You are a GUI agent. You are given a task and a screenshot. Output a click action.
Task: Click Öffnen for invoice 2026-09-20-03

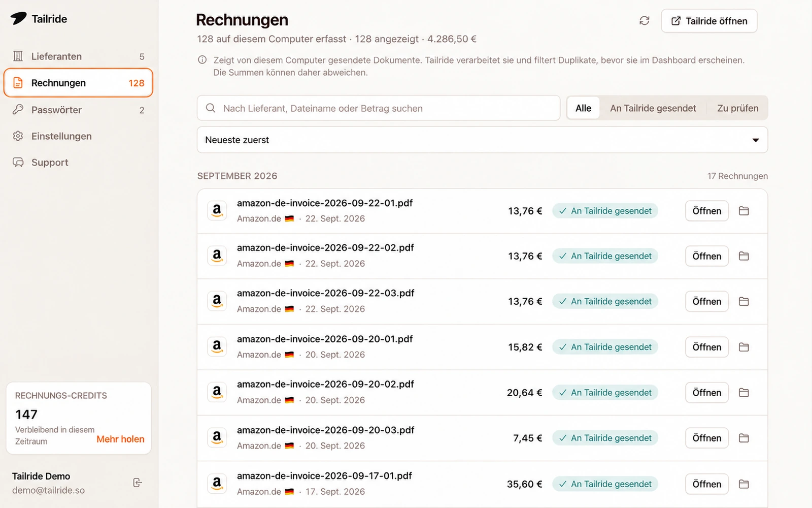pyautogui.click(x=707, y=438)
